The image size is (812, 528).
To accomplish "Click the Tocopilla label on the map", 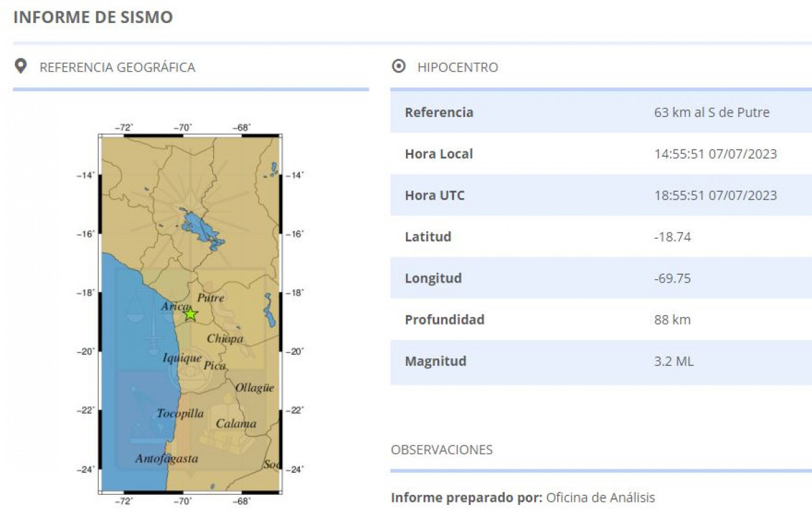I will point(180,413).
